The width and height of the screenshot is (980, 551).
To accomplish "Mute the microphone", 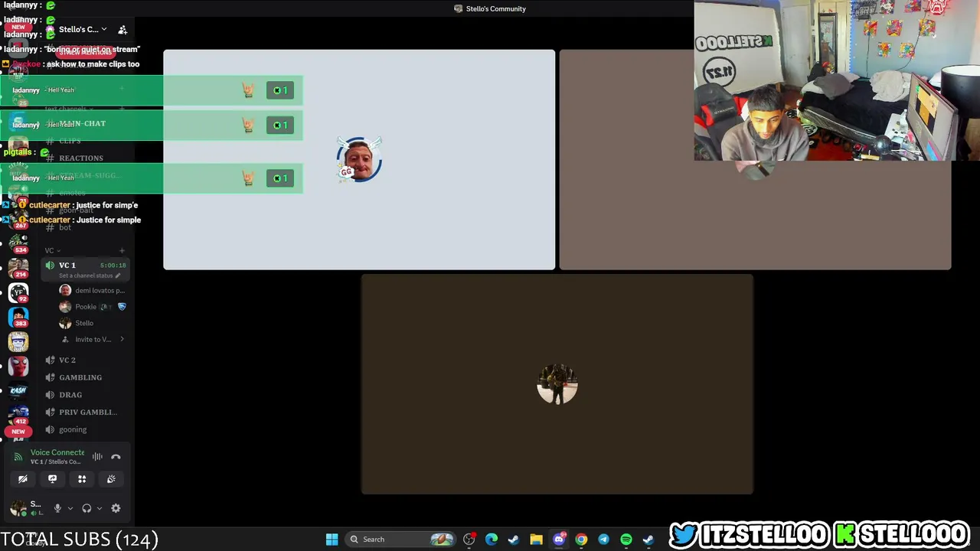I will coord(57,508).
